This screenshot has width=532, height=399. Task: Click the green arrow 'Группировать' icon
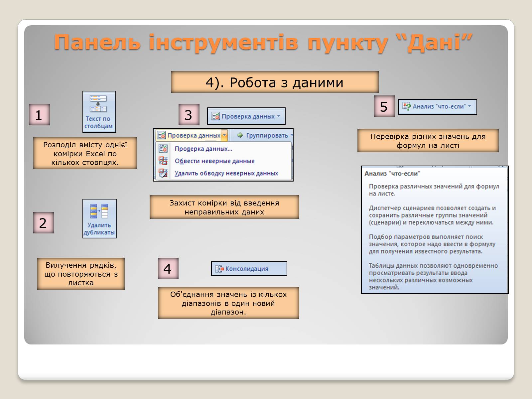240,135
